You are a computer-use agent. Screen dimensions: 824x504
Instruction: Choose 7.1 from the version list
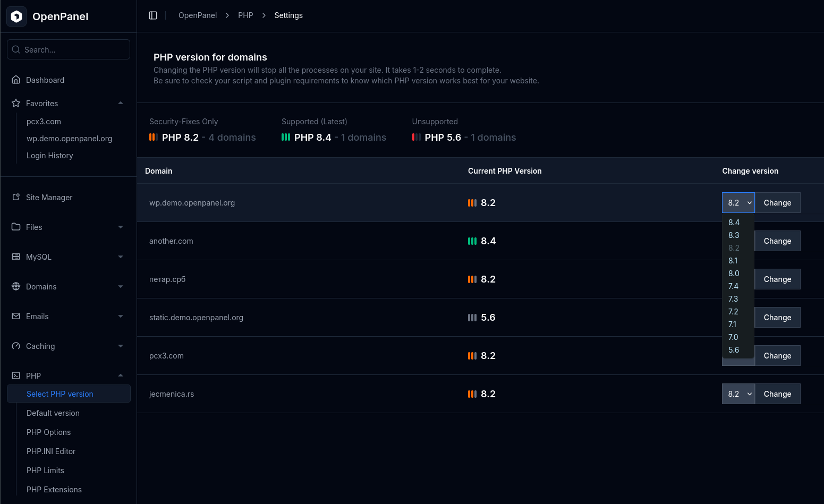(x=738, y=324)
